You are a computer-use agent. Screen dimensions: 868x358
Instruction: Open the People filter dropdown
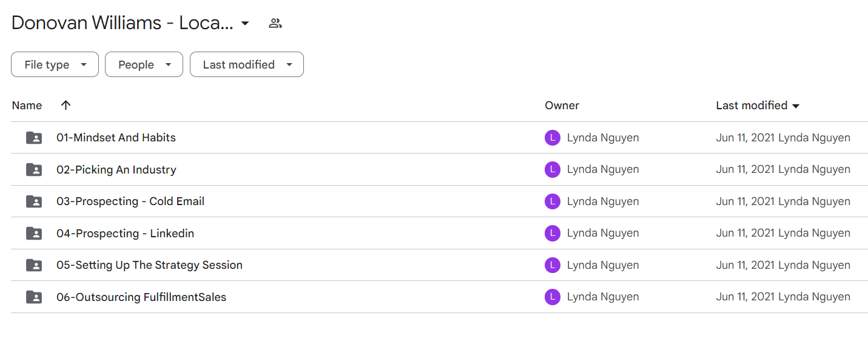(144, 64)
